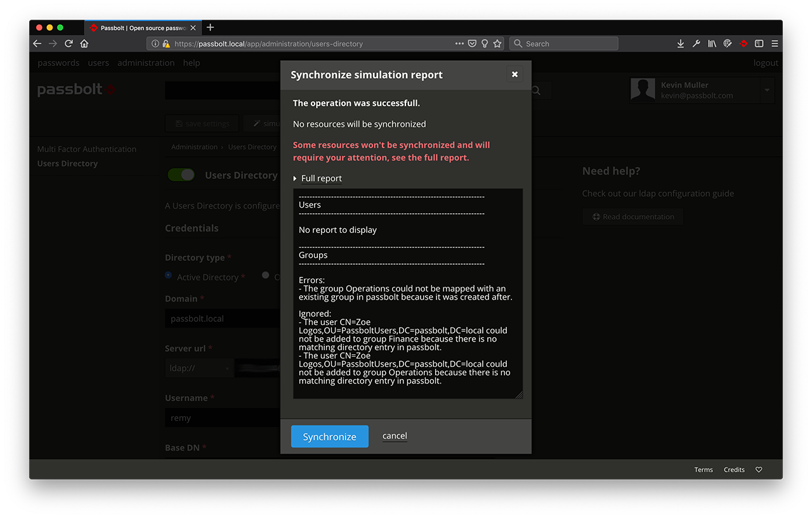
Task: Open Firefox hamburger menu
Action: pos(775,44)
